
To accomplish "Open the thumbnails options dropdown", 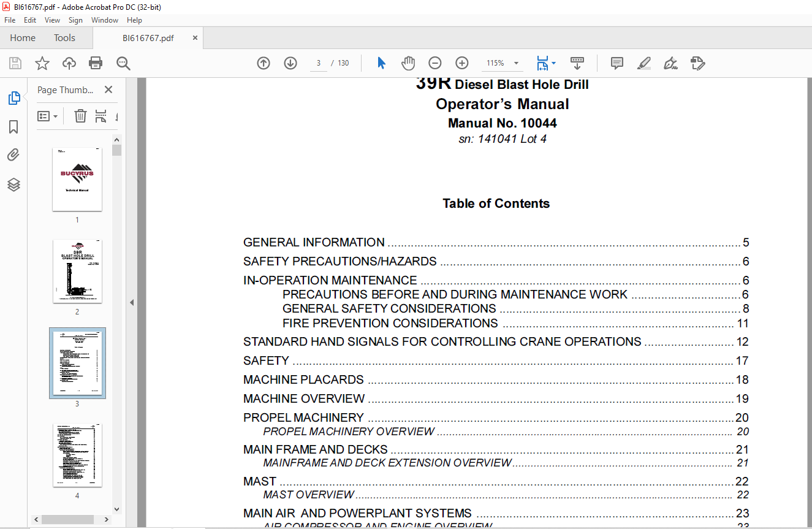I will tap(47, 116).
